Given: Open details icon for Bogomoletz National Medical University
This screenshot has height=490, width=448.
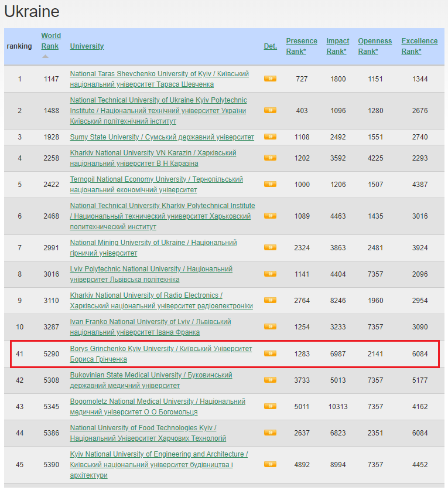Looking at the screenshot, I should coord(270,406).
